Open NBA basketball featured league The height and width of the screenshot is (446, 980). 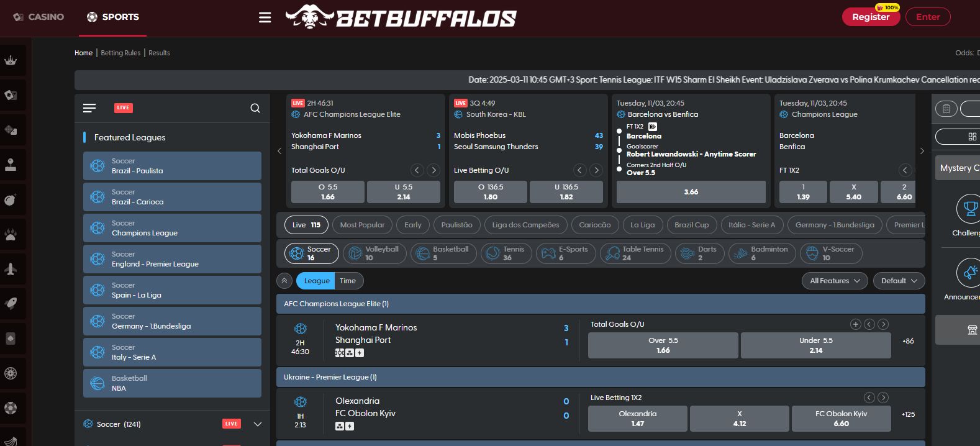click(172, 383)
